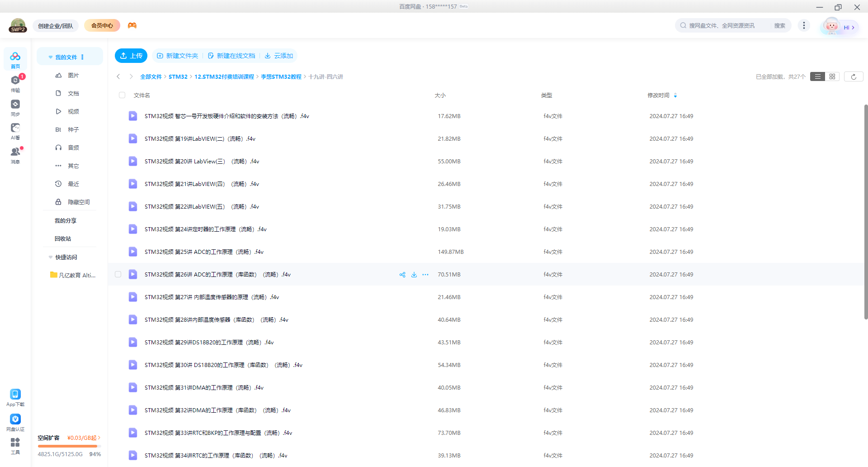Open 回收站 recycle bin
This screenshot has width=868, height=467.
[x=63, y=238]
